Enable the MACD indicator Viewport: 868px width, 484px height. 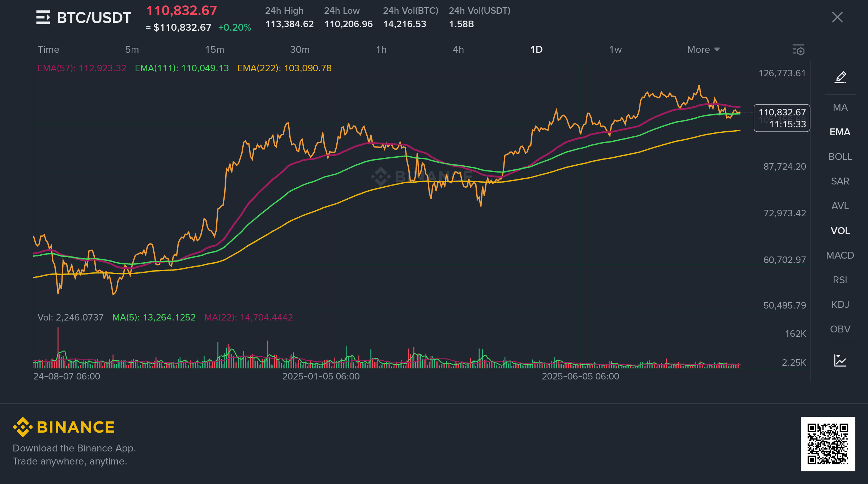[840, 255]
